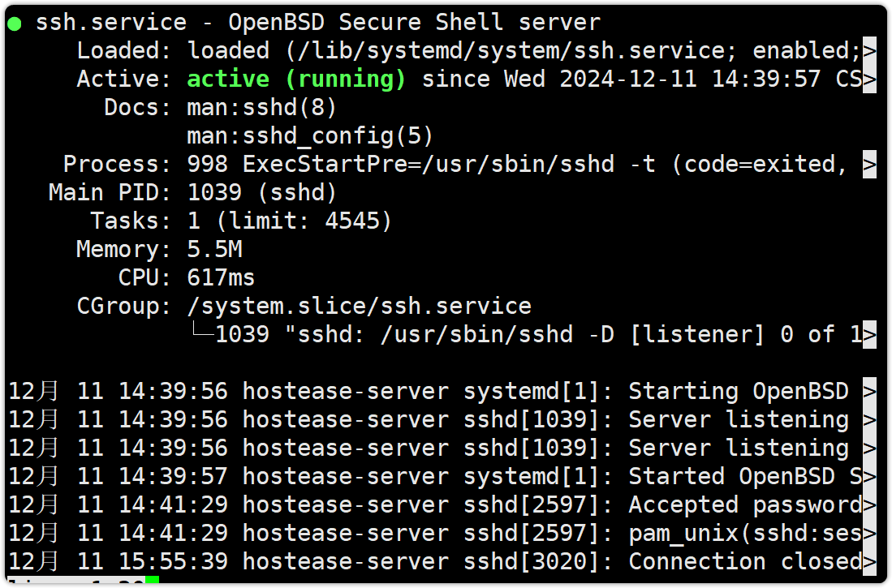Click the Memory value 5.5M
This screenshot has width=892, height=588.
[x=214, y=249]
